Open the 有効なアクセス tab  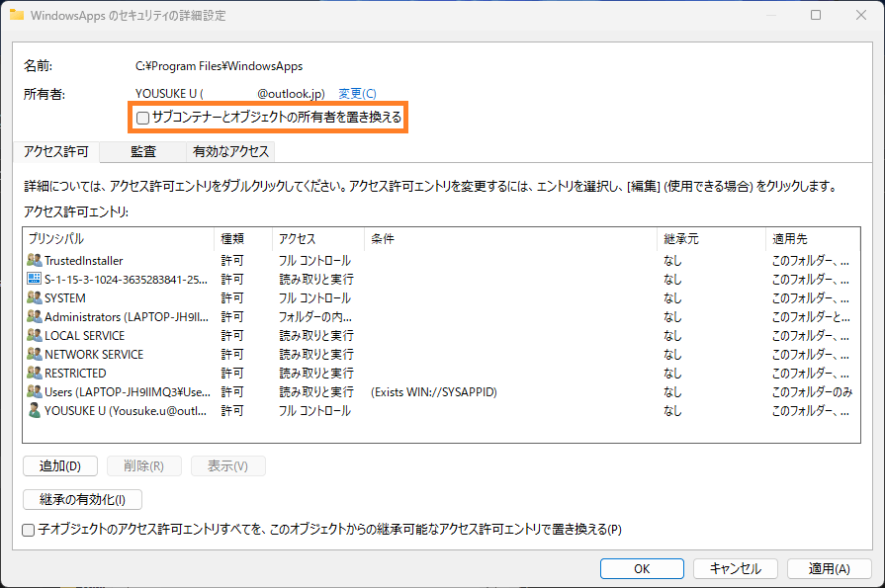coord(230,151)
